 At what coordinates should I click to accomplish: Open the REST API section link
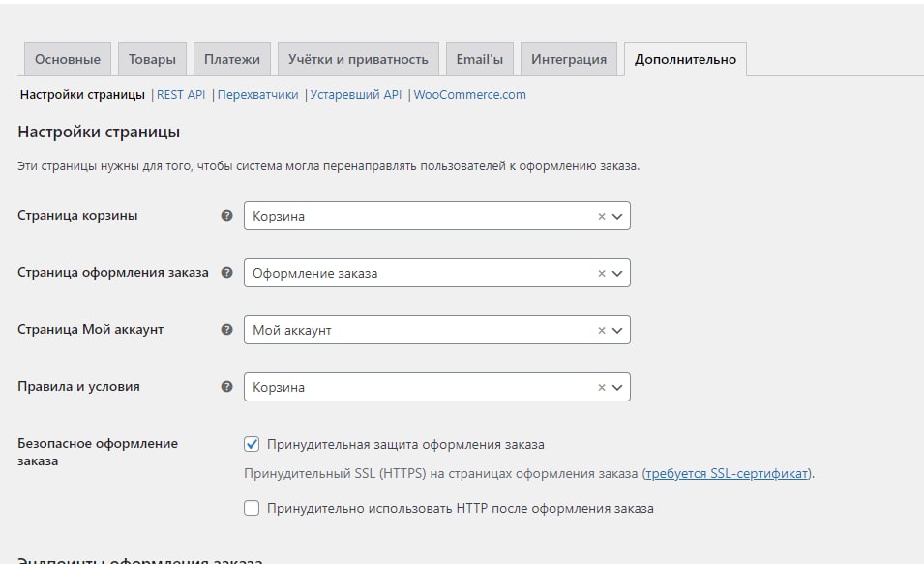(x=181, y=95)
